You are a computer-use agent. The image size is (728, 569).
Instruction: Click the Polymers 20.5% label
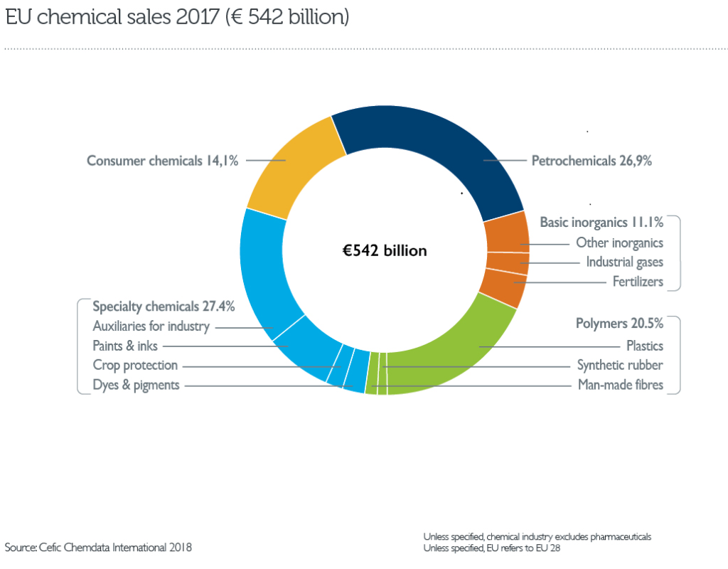(x=619, y=323)
